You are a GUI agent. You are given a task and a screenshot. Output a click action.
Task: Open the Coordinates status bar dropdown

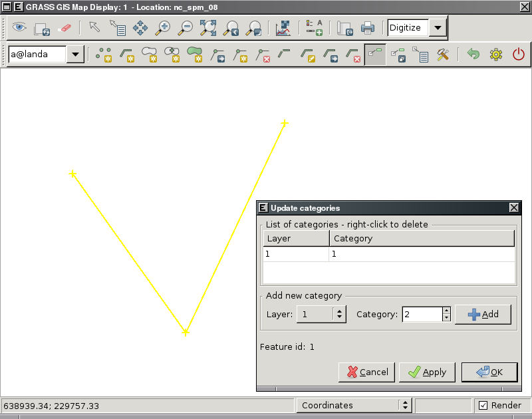(354, 406)
